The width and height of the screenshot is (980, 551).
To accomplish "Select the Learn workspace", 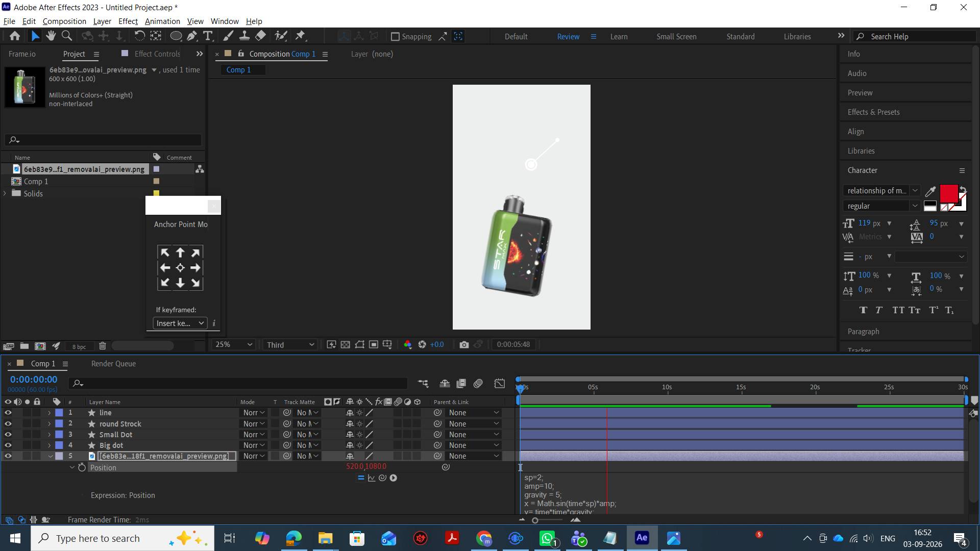I will coord(619,37).
